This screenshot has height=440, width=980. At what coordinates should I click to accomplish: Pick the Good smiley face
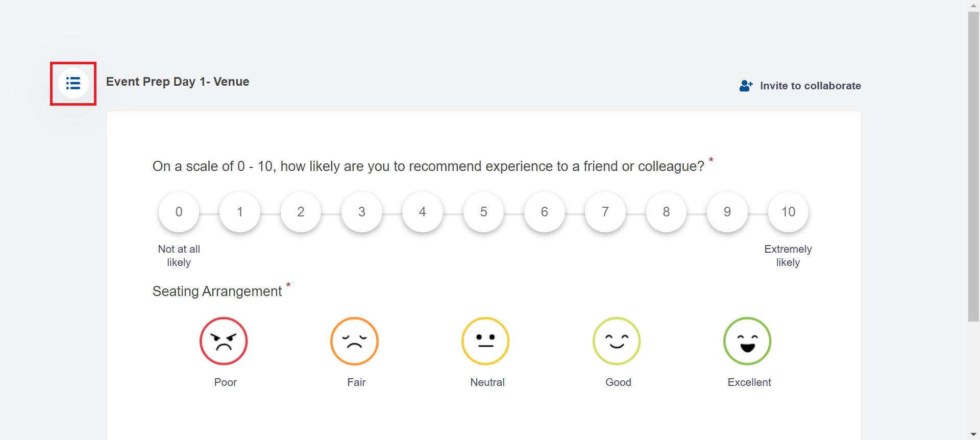[617, 341]
